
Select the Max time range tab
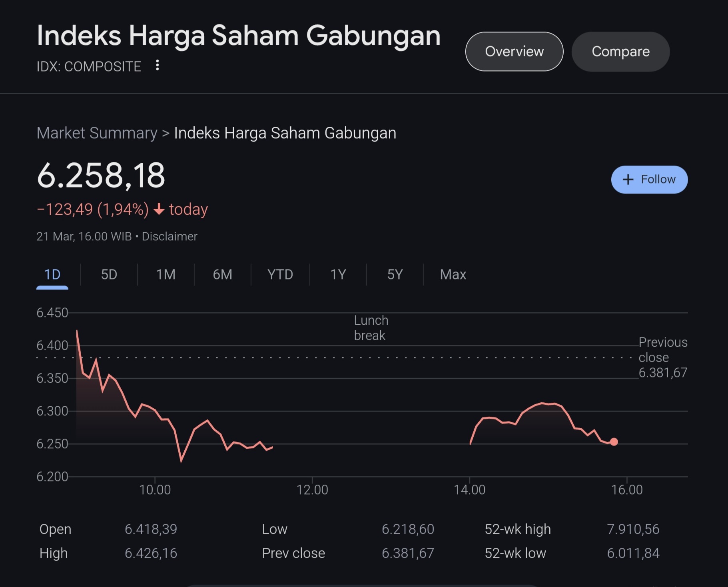click(x=453, y=275)
